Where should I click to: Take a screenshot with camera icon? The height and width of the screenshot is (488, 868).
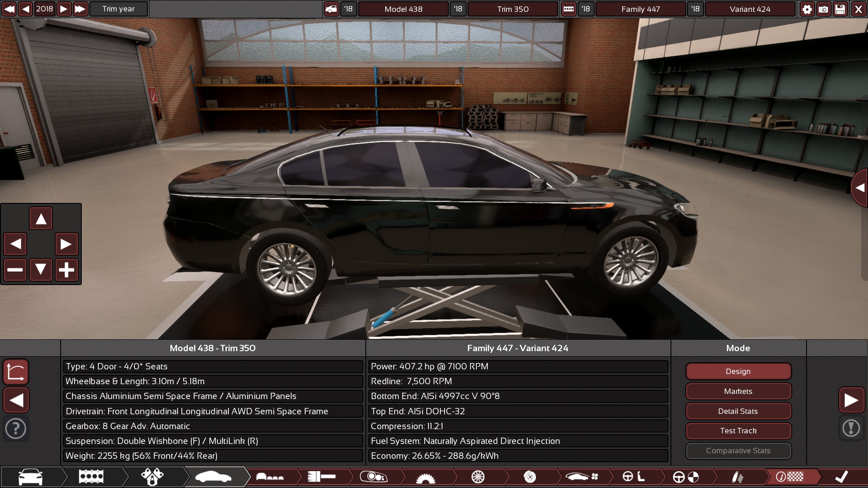point(823,9)
